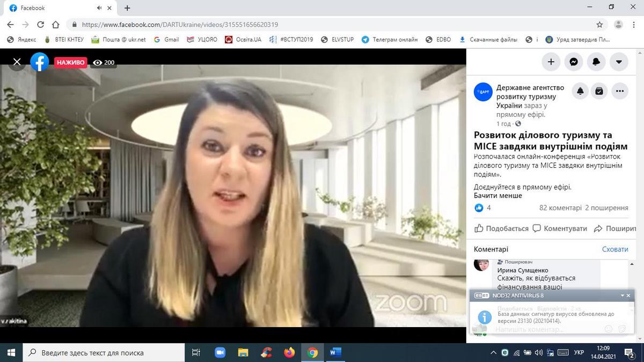
Task: Expand the Facebook account dropdown arrow
Action: tap(619, 62)
